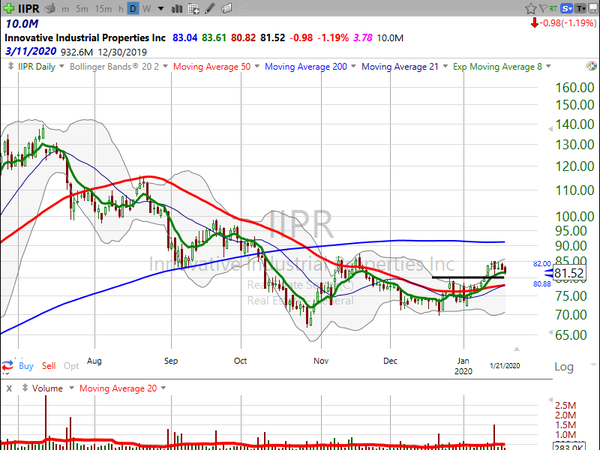
Task: Open the blue S dropdown button
Action: [x=566, y=8]
